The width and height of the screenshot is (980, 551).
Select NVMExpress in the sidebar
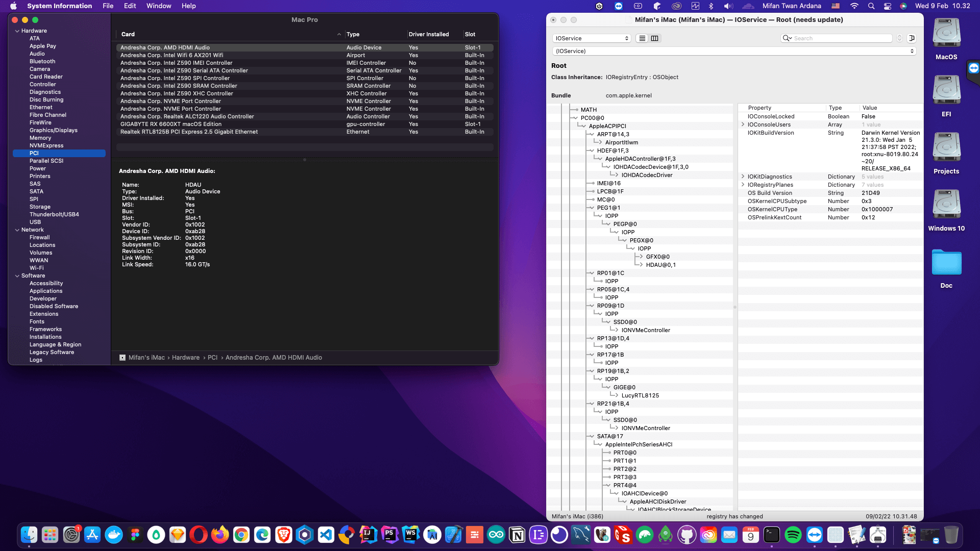46,146
